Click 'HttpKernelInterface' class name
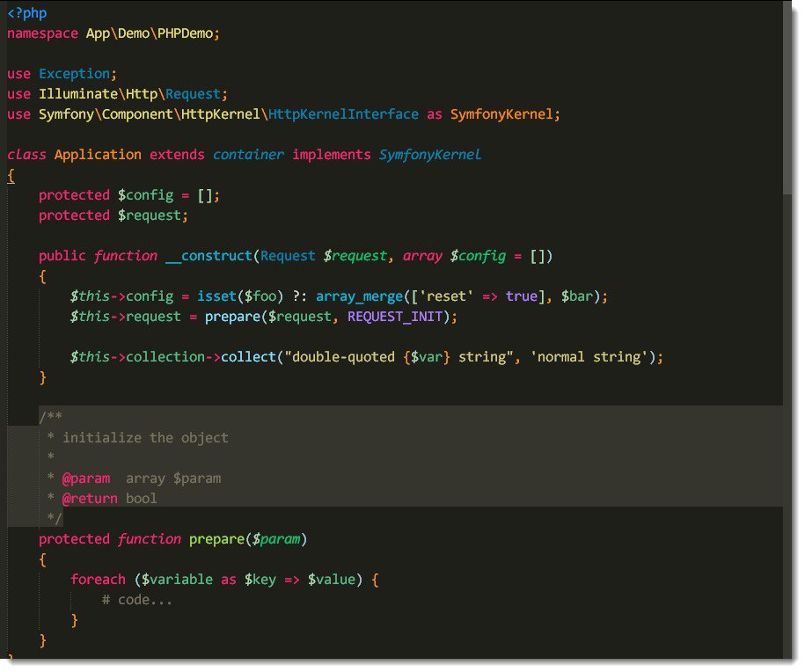805x672 pixels. click(343, 114)
